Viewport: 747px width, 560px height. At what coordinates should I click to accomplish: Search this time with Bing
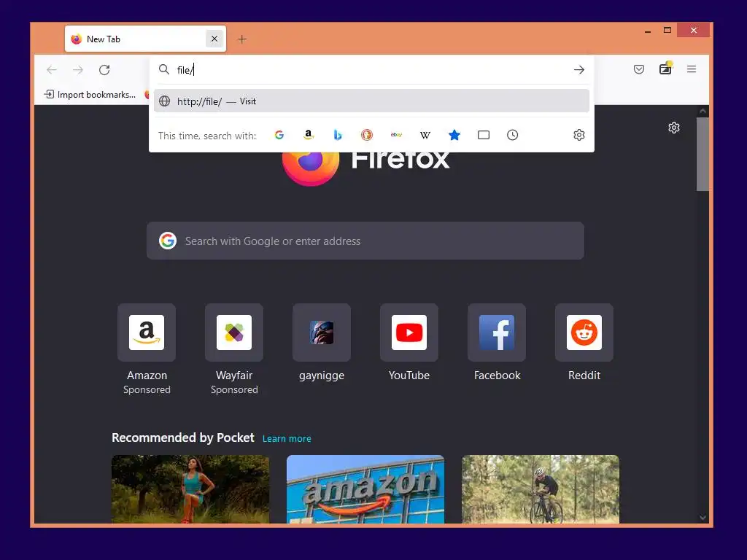click(337, 135)
